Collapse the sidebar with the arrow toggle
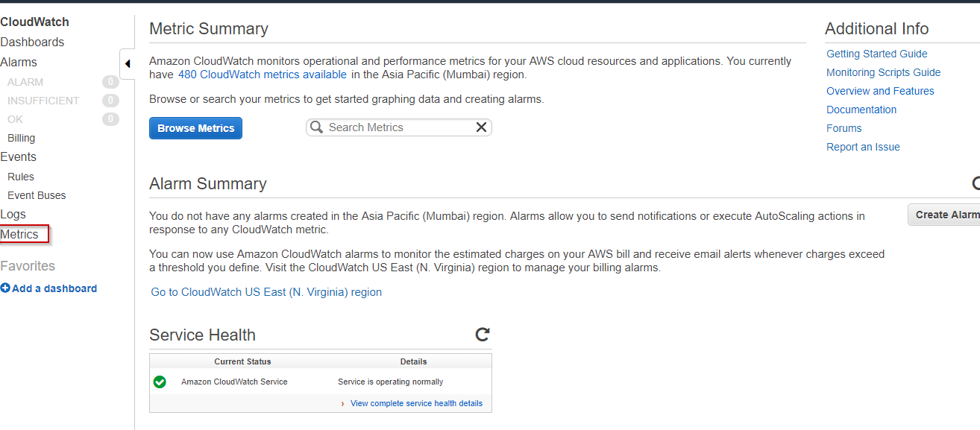Viewport: 980px width, 430px height. click(127, 64)
